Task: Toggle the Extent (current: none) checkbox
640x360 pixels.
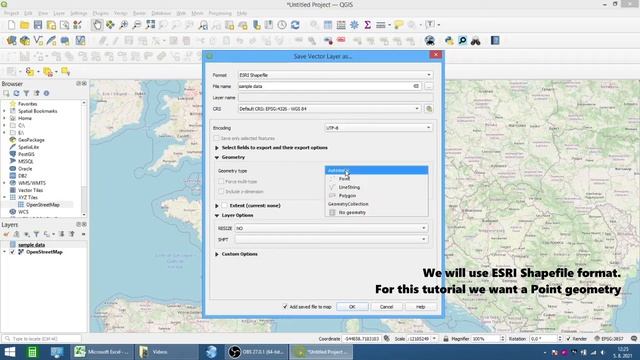Action: click(224, 206)
